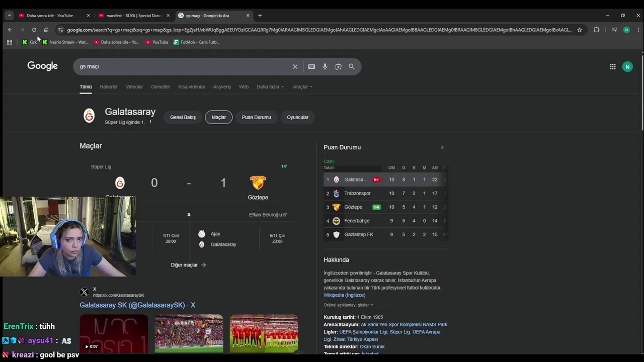Open the tab search dropdown
This screenshot has height=362, width=644.
tap(9, 16)
